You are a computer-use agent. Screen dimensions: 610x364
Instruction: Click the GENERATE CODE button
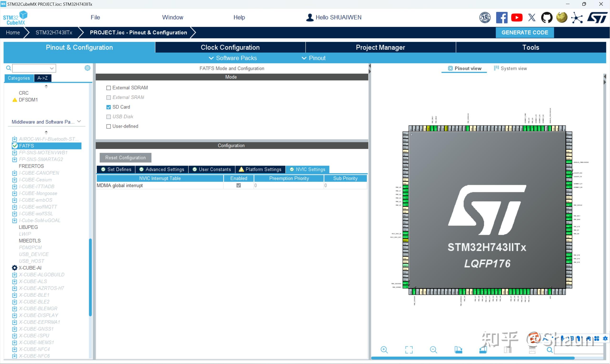tap(525, 33)
